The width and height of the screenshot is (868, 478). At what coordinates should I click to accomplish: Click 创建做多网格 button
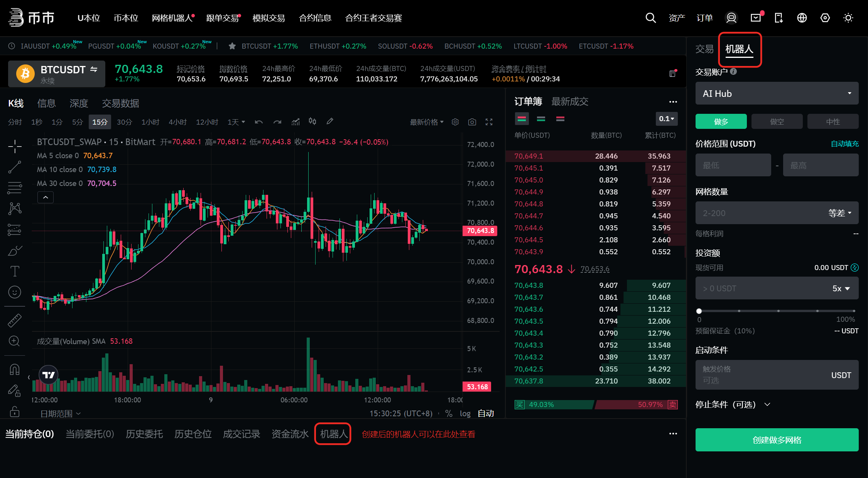(777, 440)
